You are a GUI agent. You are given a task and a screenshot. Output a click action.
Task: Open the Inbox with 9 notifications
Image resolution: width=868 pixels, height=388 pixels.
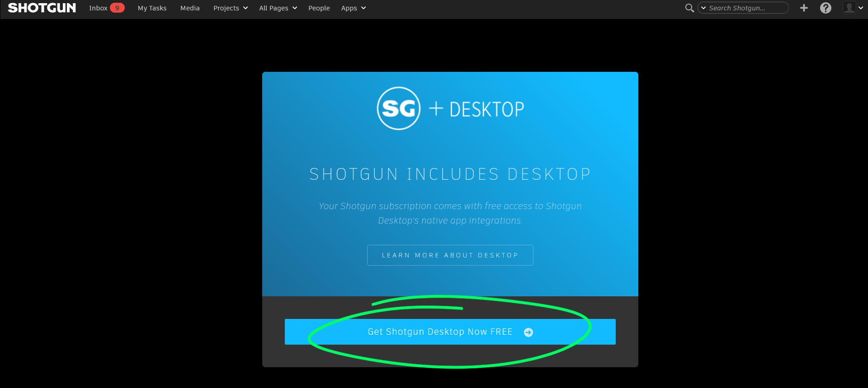tap(107, 8)
